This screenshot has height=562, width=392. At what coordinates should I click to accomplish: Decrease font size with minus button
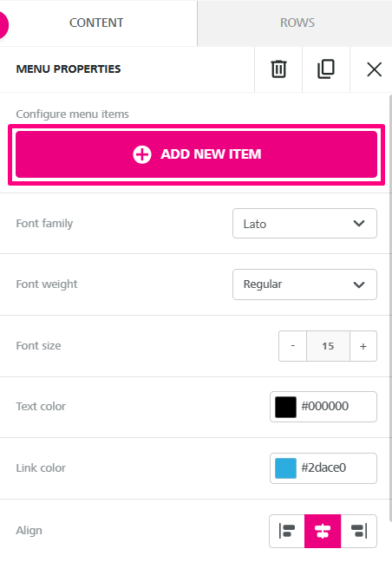coord(292,346)
